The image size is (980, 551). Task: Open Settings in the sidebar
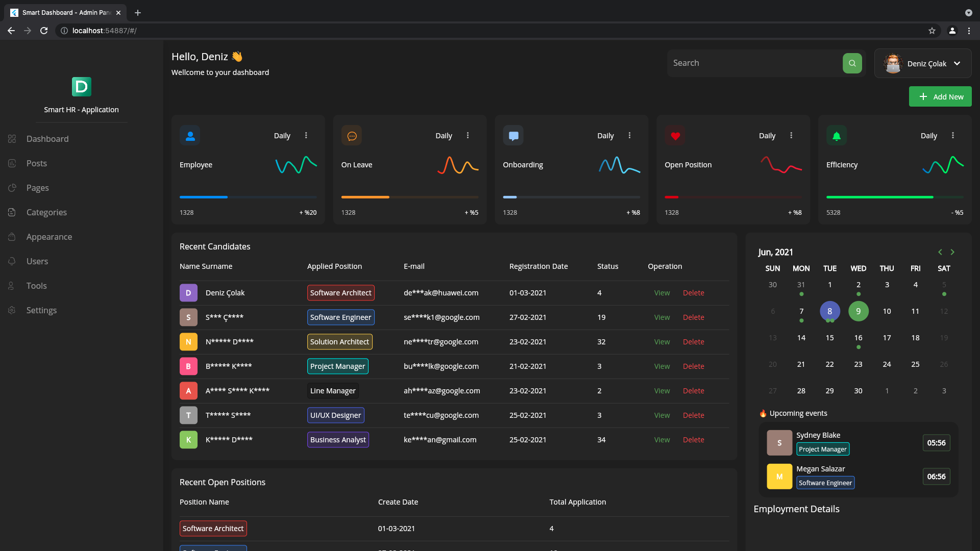pos(41,310)
